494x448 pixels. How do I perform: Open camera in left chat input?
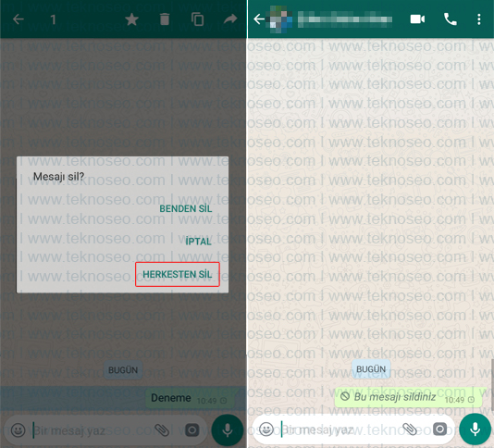191,430
